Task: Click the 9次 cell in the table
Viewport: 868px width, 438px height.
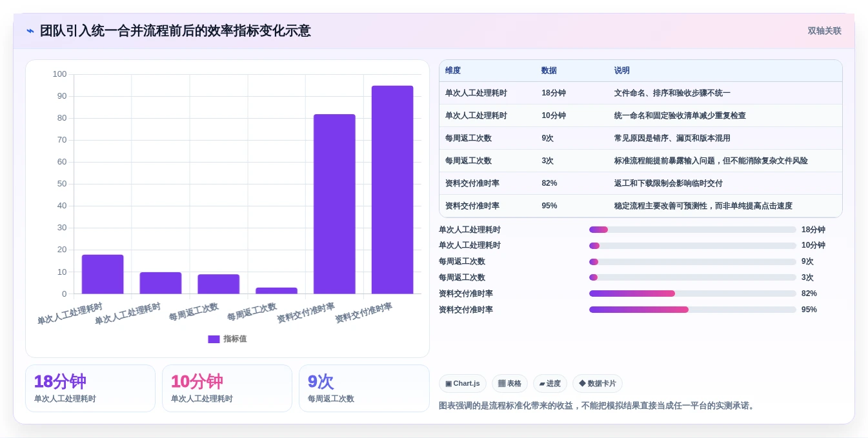Action: point(547,139)
